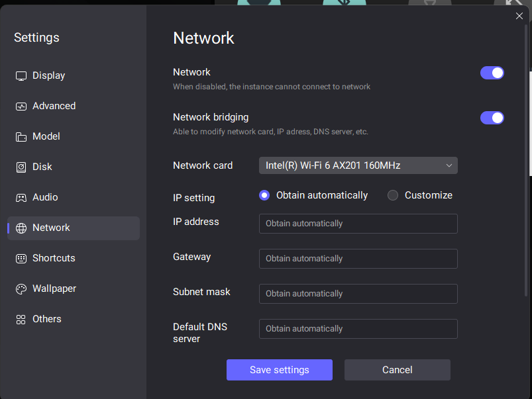
Task: Click the Audio gamepad icon in sidebar
Action: [x=21, y=198]
